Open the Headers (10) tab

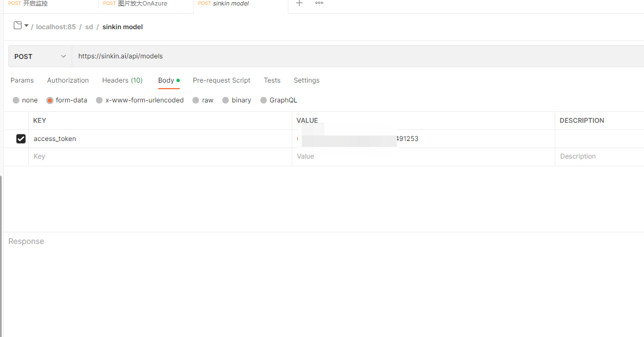[x=122, y=80]
